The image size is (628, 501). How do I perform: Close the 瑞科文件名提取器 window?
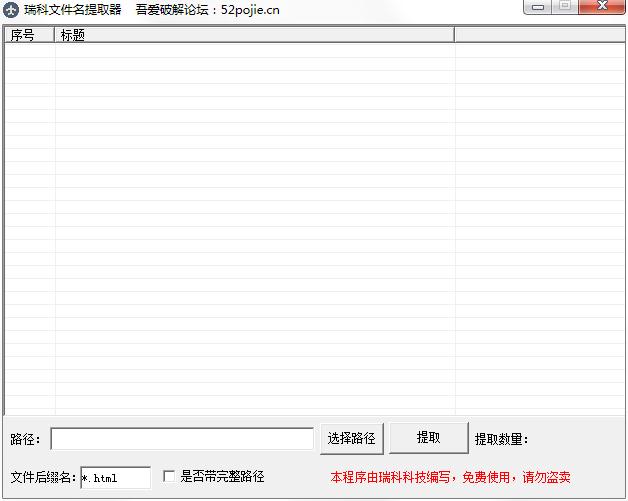point(601,7)
